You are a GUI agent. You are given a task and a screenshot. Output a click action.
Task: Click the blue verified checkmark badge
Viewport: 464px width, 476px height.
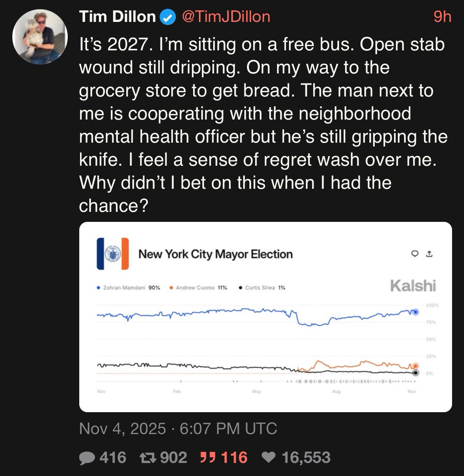click(167, 17)
